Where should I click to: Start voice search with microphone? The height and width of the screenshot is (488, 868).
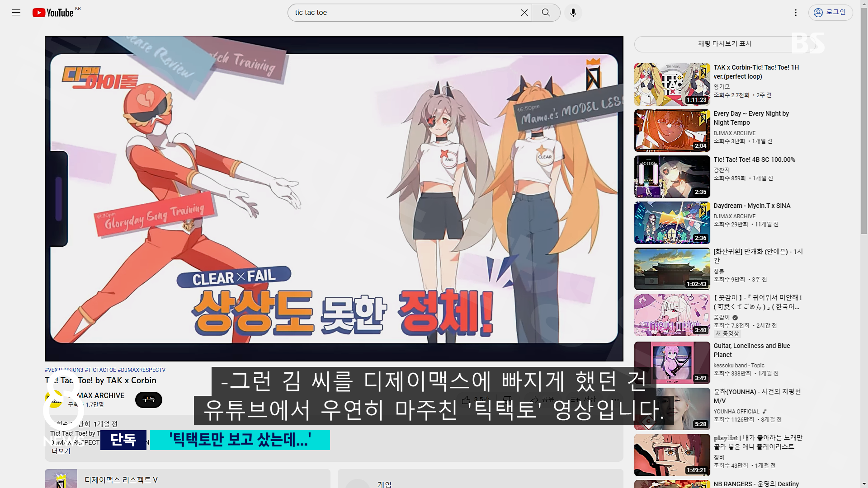click(573, 13)
